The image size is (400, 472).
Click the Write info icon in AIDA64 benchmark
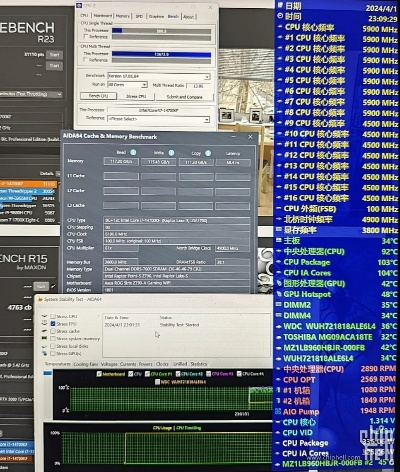pyautogui.click(x=171, y=153)
